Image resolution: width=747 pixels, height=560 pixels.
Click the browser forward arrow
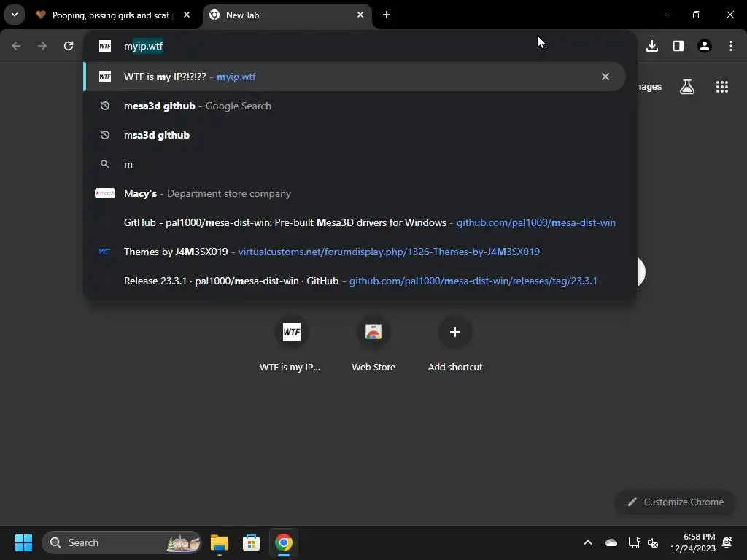click(x=42, y=46)
